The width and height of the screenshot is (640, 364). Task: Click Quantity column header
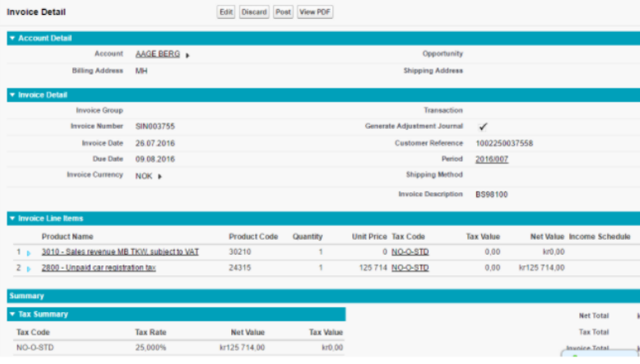308,237
